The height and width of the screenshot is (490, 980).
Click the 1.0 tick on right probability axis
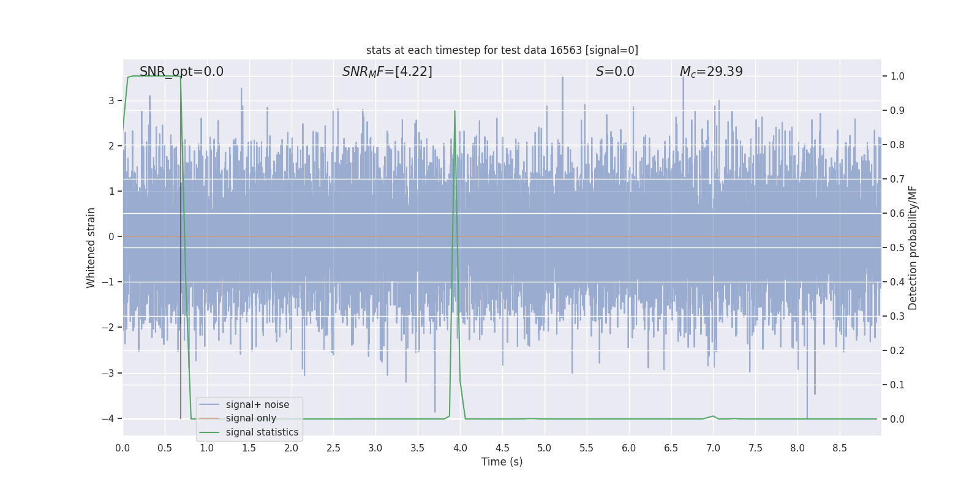point(897,77)
